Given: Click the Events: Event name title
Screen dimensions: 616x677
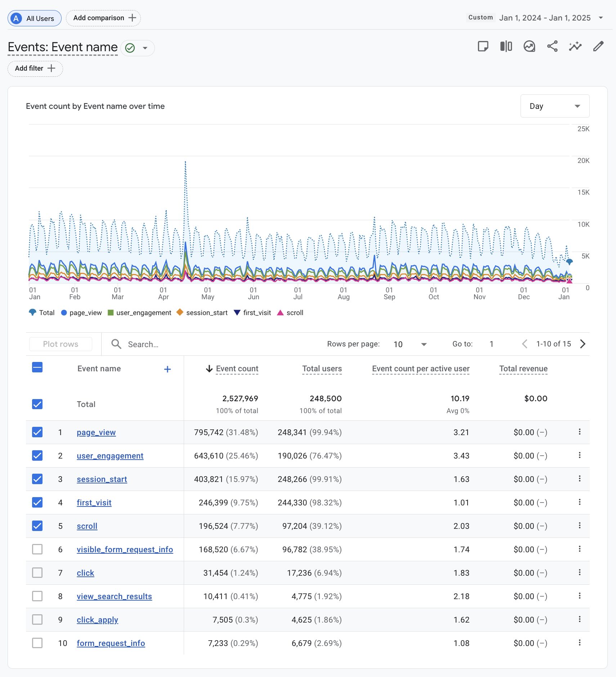Looking at the screenshot, I should point(63,47).
